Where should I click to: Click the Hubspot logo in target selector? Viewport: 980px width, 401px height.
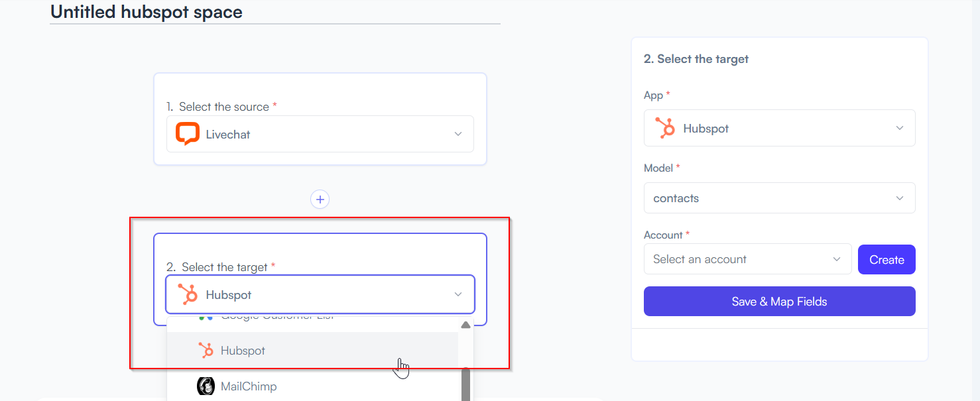(188, 294)
